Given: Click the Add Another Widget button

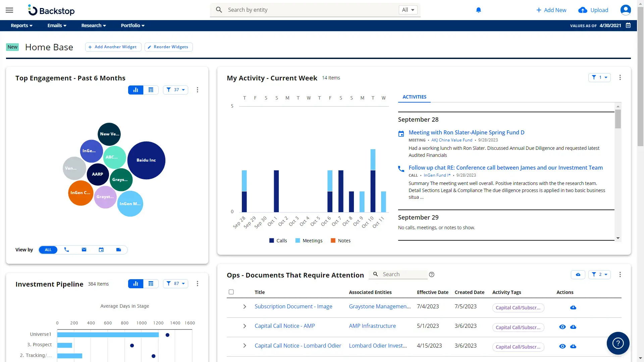Looking at the screenshot, I should [x=113, y=47].
